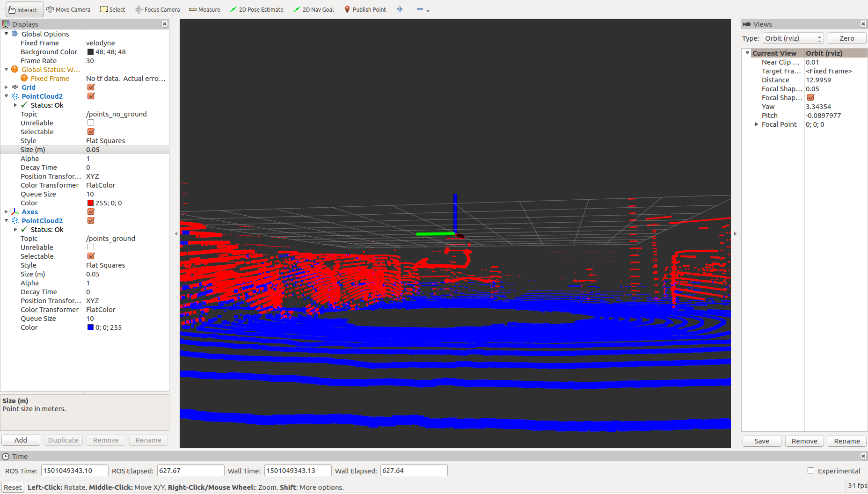Click the plus icon to add a tool
This screenshot has width=868, height=494.
click(x=400, y=9)
